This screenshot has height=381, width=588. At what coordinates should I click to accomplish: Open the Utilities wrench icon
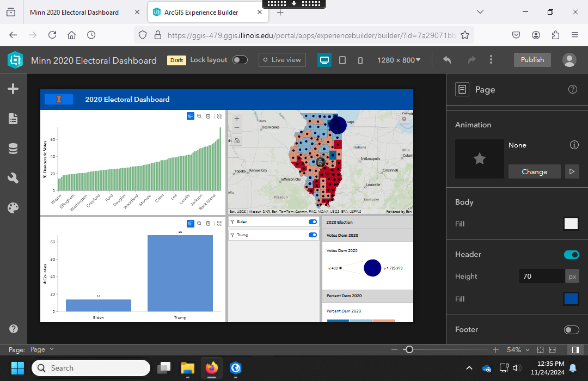click(x=14, y=178)
